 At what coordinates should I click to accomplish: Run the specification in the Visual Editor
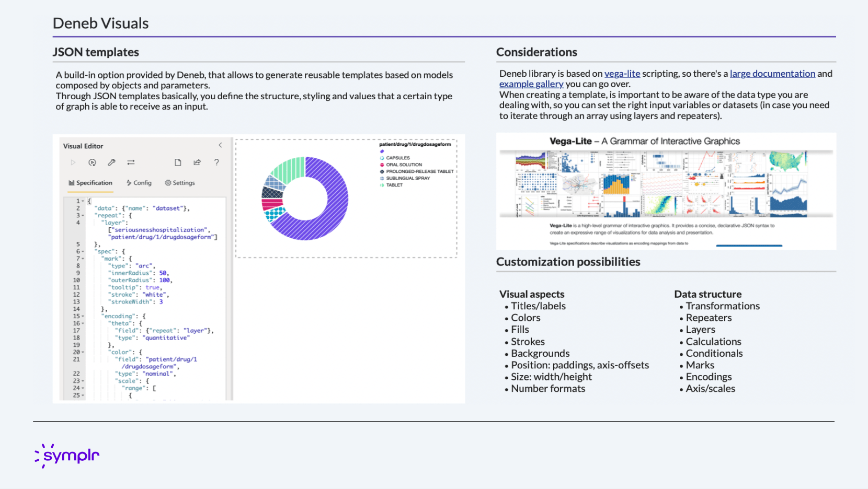pyautogui.click(x=73, y=162)
